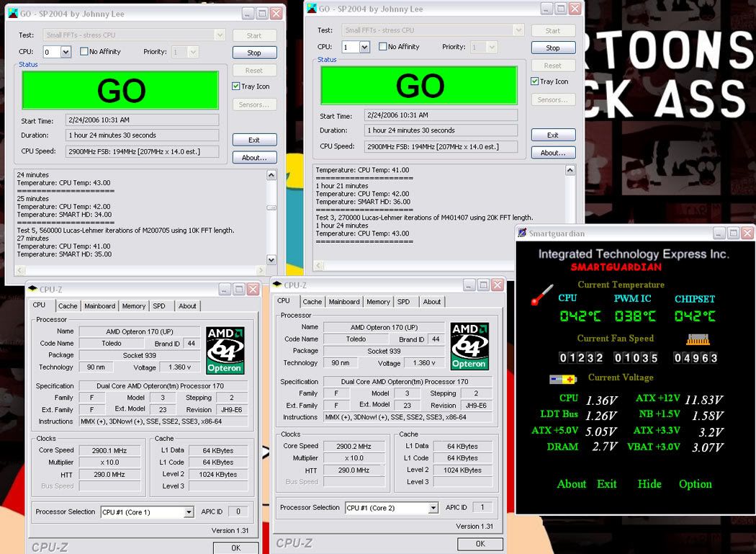Click OK button in right CPU-Z window

pos(480,543)
